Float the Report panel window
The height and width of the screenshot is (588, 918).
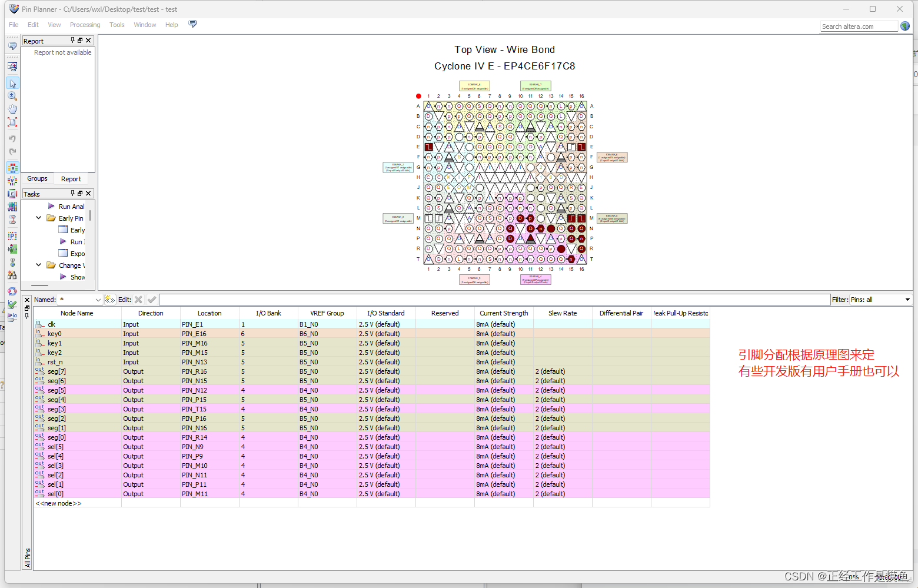pyautogui.click(x=81, y=41)
